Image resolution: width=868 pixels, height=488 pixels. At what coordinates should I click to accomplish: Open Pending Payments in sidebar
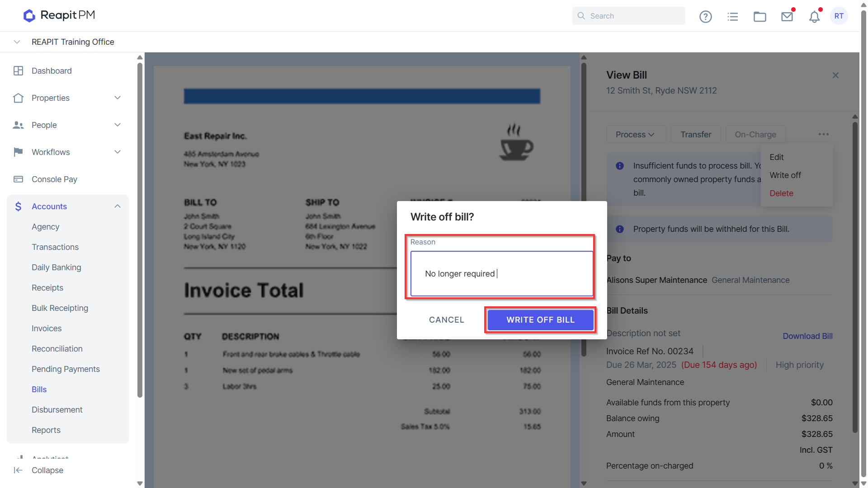tap(66, 369)
